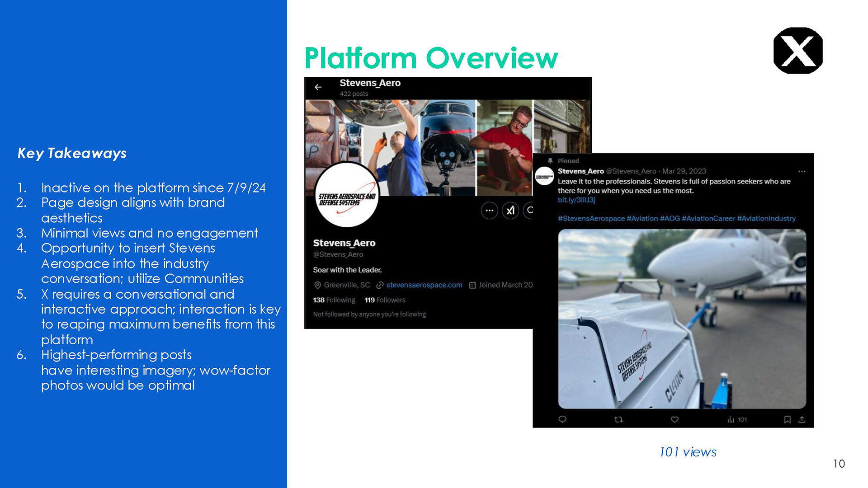Click "Not followed by anyone you're following"
Image resolution: width=868 pixels, height=488 pixels.
coord(369,314)
